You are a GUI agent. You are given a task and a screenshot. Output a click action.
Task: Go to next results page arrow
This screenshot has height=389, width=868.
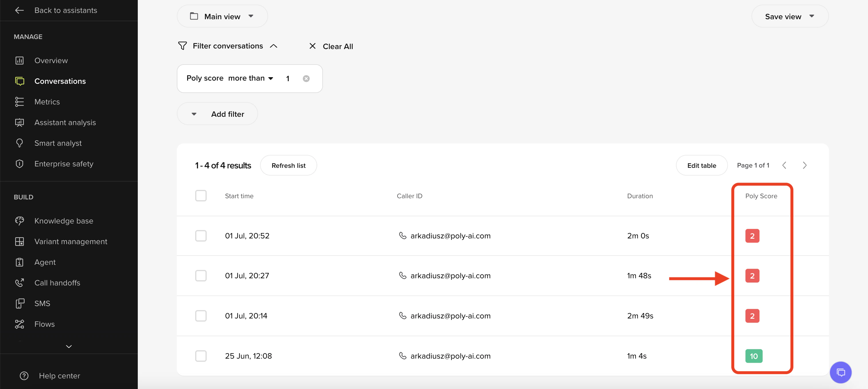tap(804, 165)
